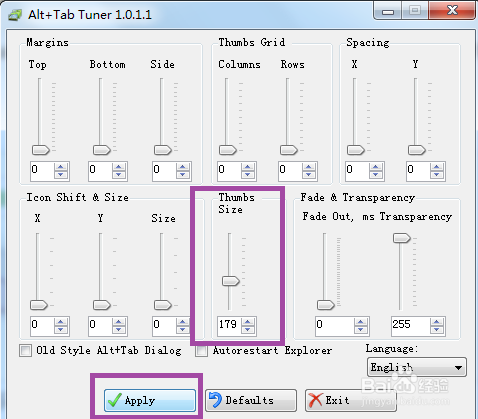Click the Icon Shift X slider thumb
The width and height of the screenshot is (478, 419).
tap(39, 305)
